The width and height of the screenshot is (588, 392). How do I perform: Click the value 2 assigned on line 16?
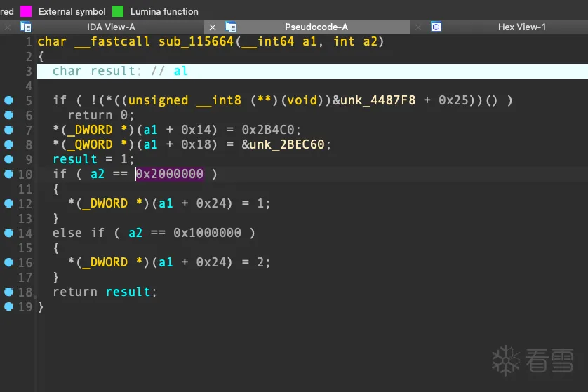pyautogui.click(x=260, y=262)
